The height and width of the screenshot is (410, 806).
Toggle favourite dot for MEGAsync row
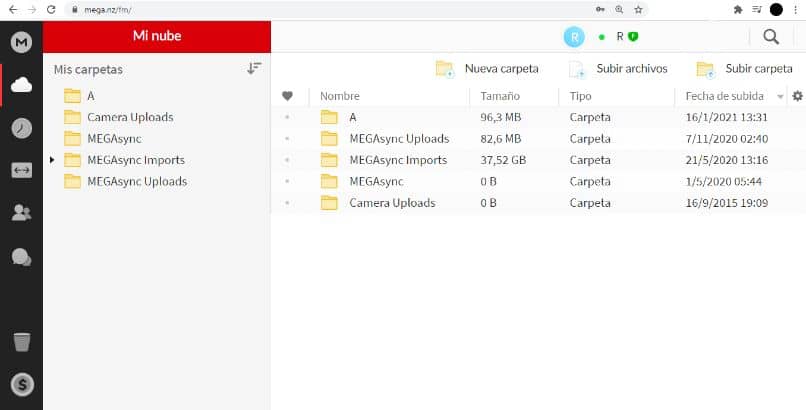pyautogui.click(x=287, y=181)
